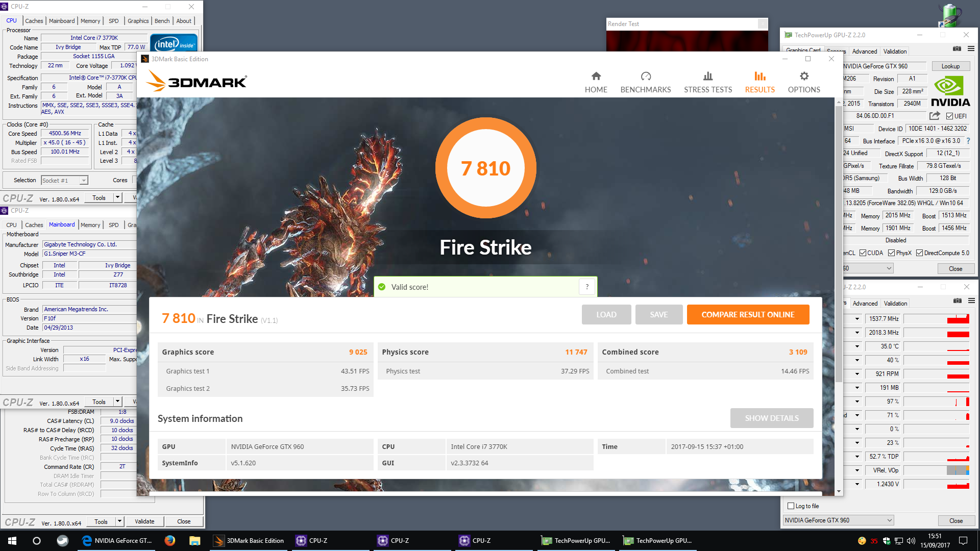Image resolution: width=980 pixels, height=551 pixels.
Task: Click down arrow of 3DMark results scrollbar
Action: click(839, 491)
